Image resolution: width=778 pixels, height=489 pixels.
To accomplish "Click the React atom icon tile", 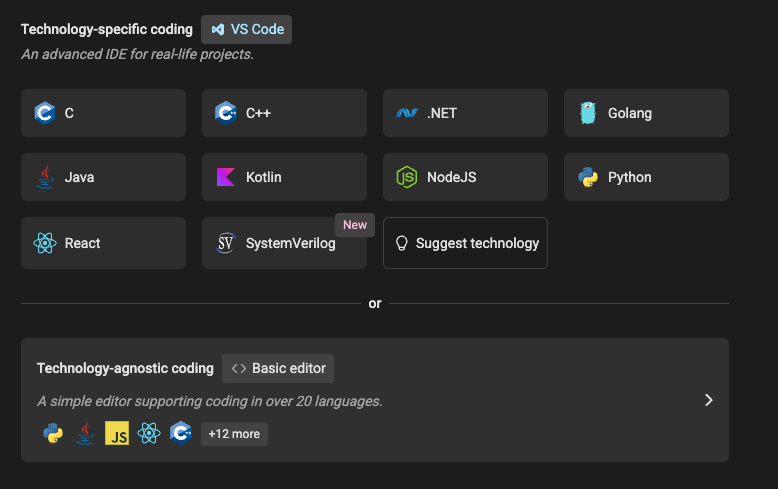I will pyautogui.click(x=44, y=243).
